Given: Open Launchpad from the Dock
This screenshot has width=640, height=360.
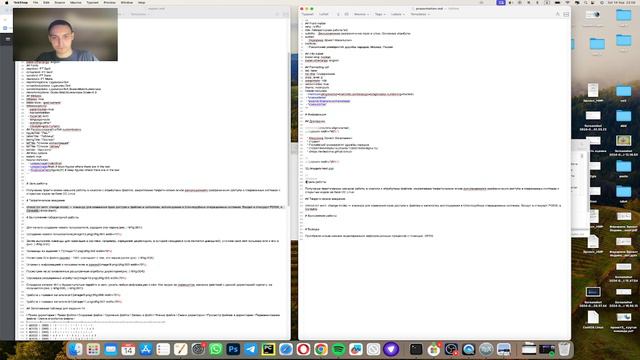Looking at the screenshot, I should tap(93, 349).
